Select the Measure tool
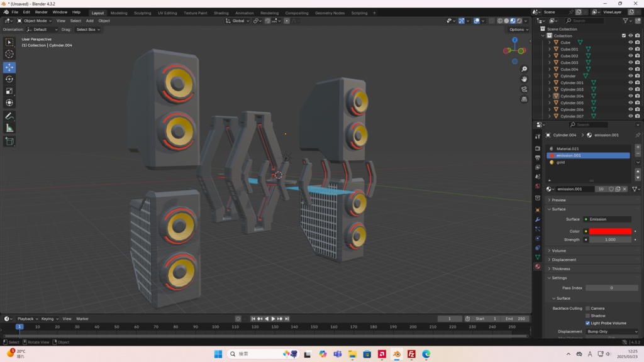The height and width of the screenshot is (362, 644). [9, 128]
